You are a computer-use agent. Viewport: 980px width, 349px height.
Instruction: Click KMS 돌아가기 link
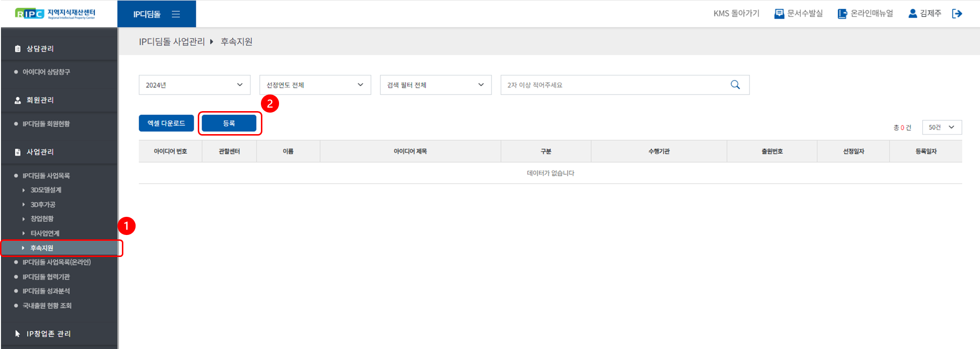[x=736, y=14]
